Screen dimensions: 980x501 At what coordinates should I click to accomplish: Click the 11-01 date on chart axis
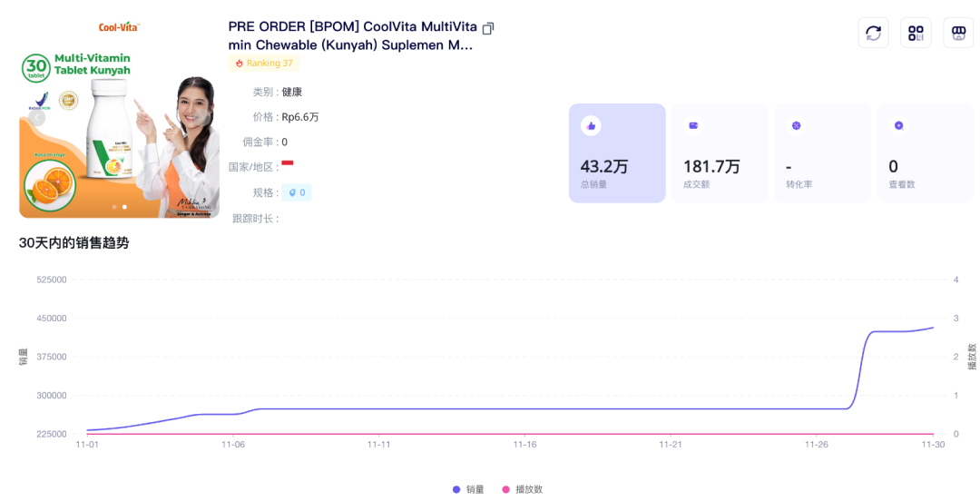[87, 445]
